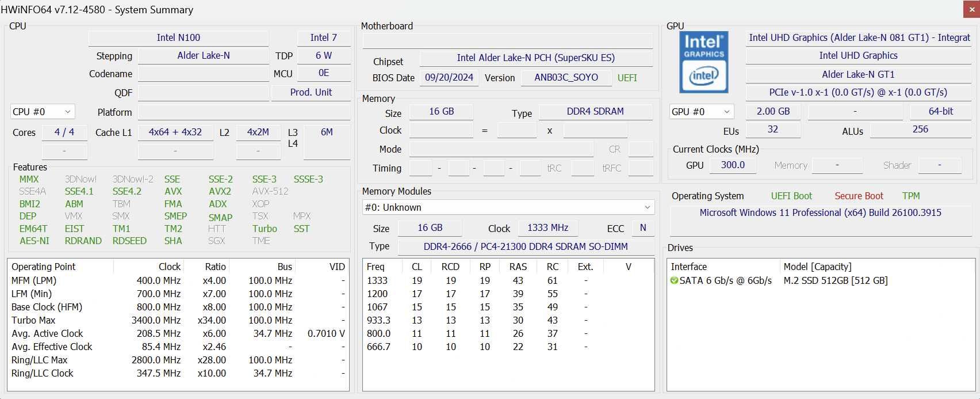Click the DDR4-2666 / PC4-21300 module type
The height and width of the screenshot is (399, 980).
pyautogui.click(x=526, y=246)
